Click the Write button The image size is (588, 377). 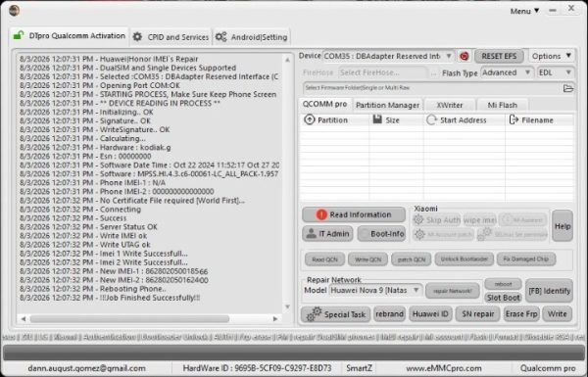[557, 314]
